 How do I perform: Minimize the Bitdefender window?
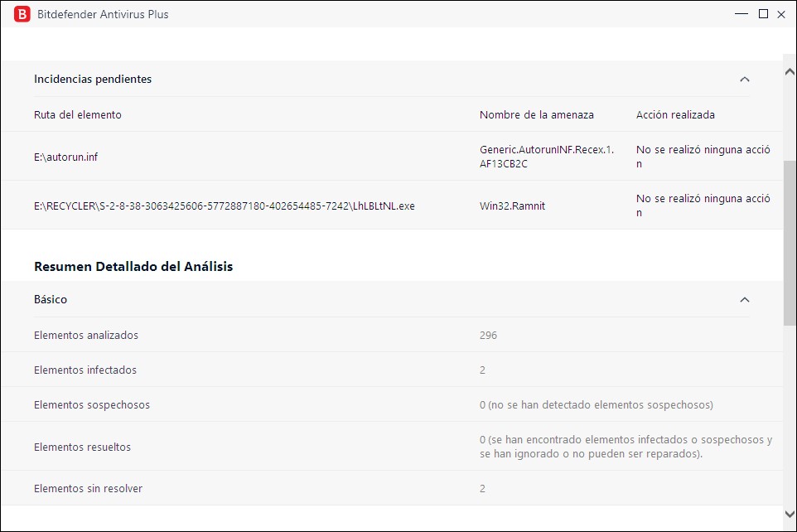tap(742, 14)
